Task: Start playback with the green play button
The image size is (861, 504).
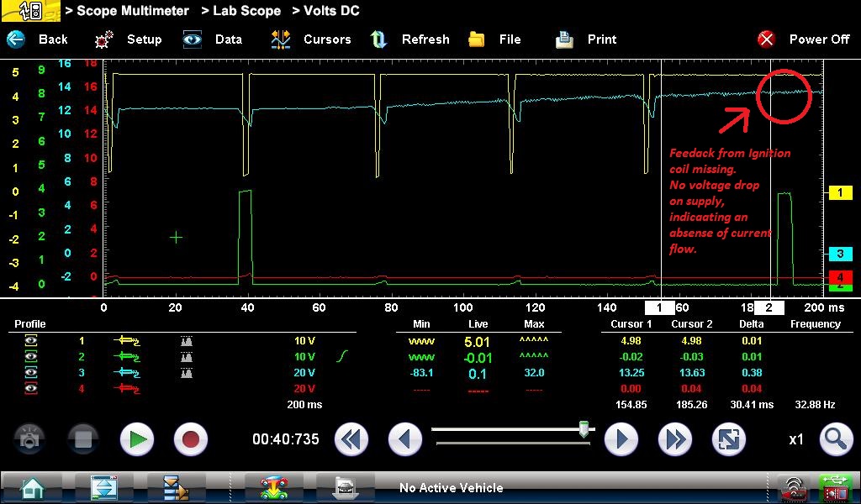Action: tap(136, 439)
